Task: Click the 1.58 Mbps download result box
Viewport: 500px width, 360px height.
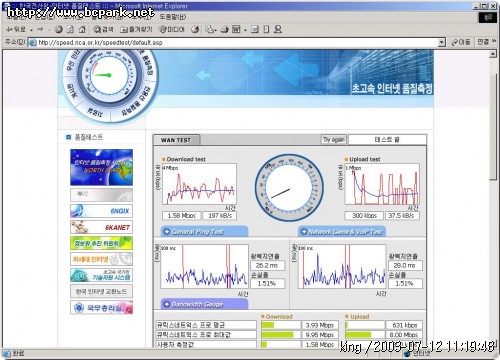Action: coord(182,216)
